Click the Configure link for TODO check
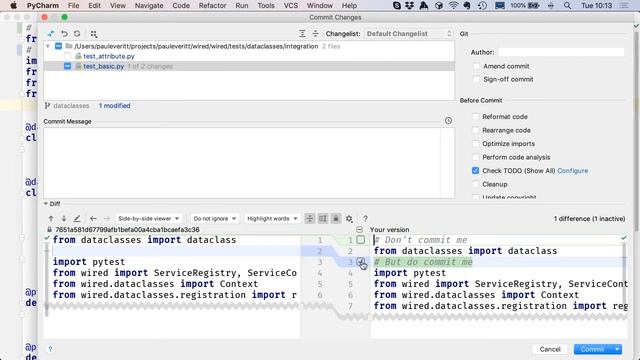 pyautogui.click(x=573, y=171)
